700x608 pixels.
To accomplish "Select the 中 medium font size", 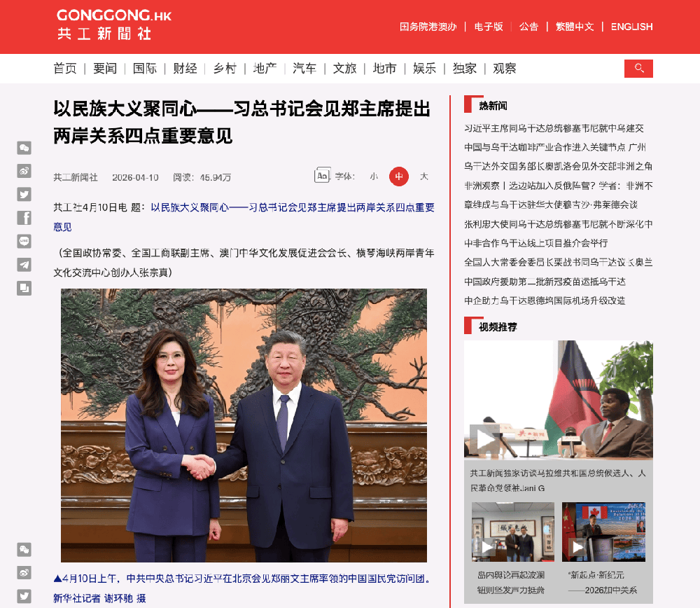I will coord(399,177).
